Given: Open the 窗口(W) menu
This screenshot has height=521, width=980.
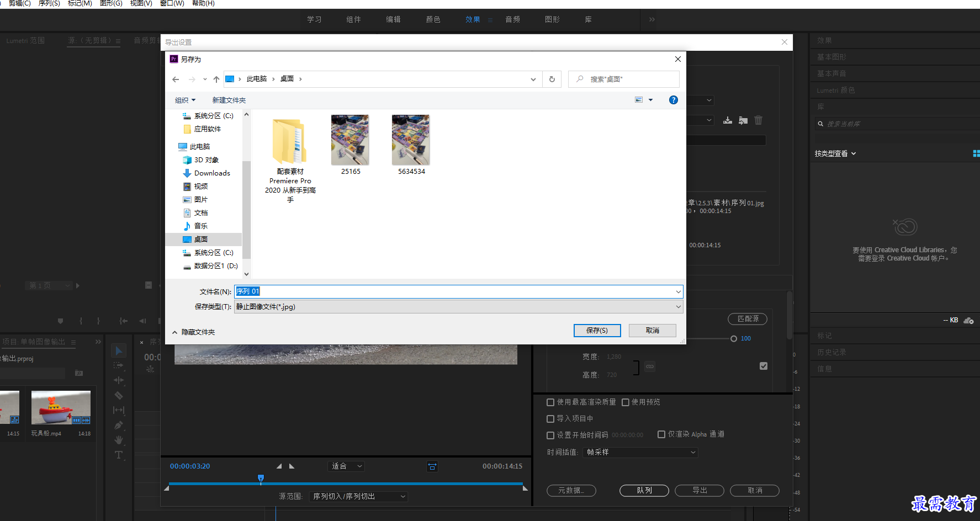Looking at the screenshot, I should coord(172,3).
